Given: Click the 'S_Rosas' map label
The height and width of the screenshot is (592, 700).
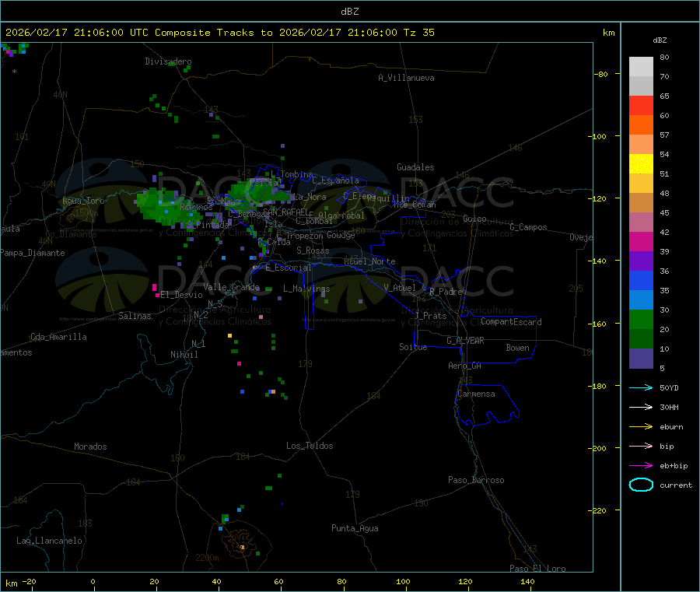Looking at the screenshot, I should [313, 250].
